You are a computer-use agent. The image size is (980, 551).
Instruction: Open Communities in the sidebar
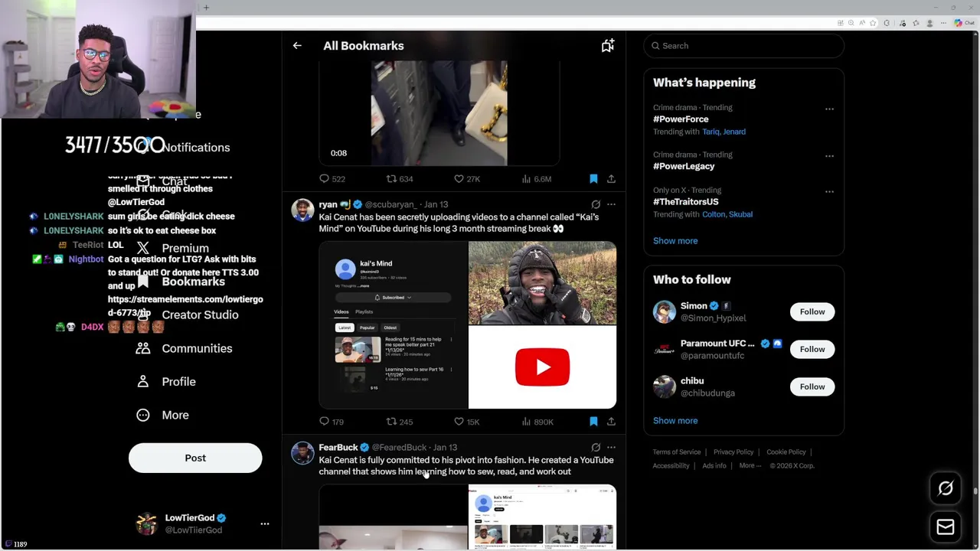point(184,348)
